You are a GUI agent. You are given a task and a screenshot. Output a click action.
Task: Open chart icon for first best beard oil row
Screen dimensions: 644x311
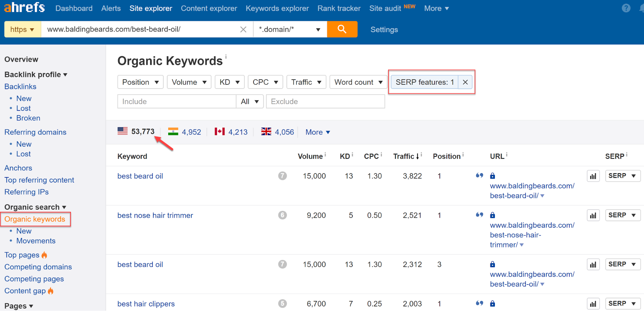(x=593, y=176)
